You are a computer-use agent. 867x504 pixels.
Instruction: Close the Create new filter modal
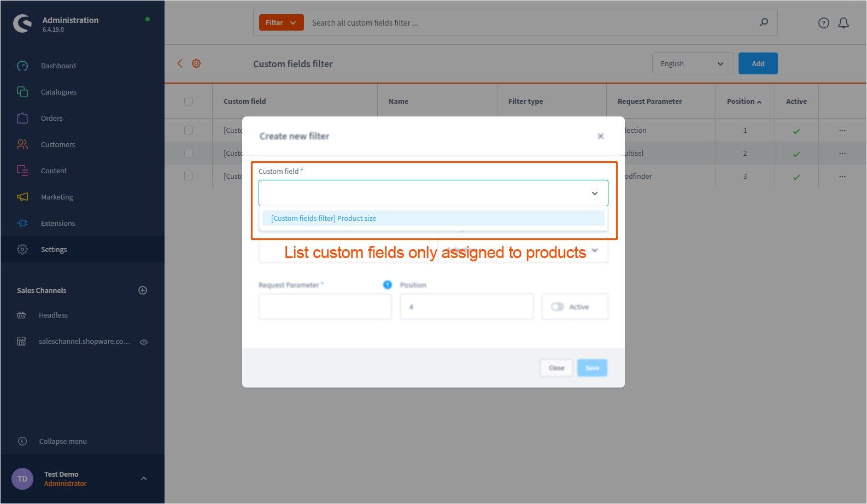click(x=600, y=136)
